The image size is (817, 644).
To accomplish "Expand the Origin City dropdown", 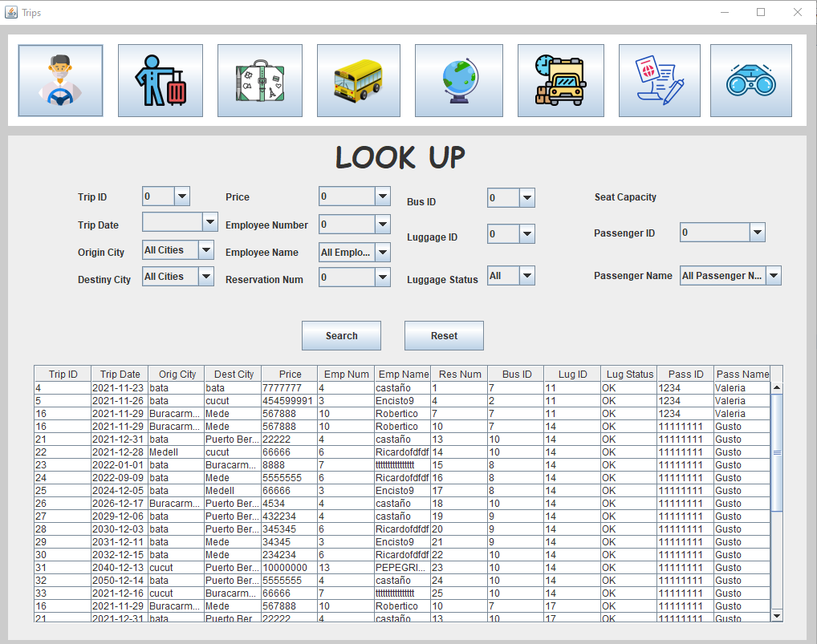I will [x=206, y=250].
